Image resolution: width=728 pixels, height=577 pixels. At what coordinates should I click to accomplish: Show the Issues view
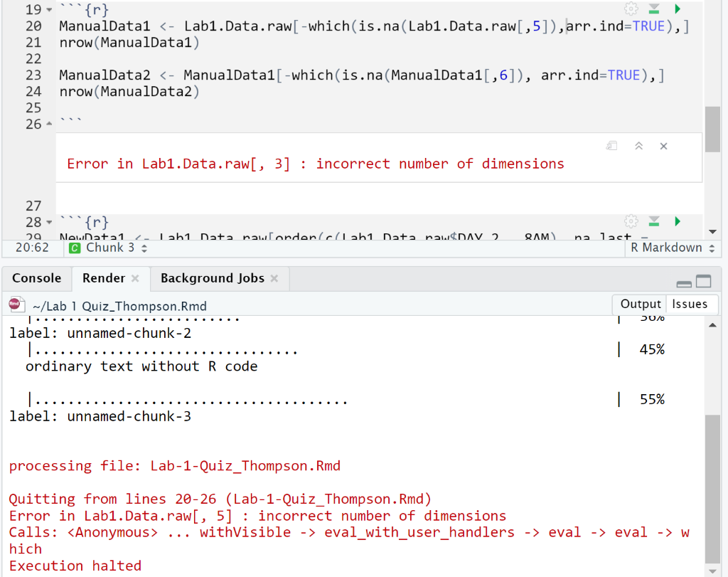click(x=690, y=305)
